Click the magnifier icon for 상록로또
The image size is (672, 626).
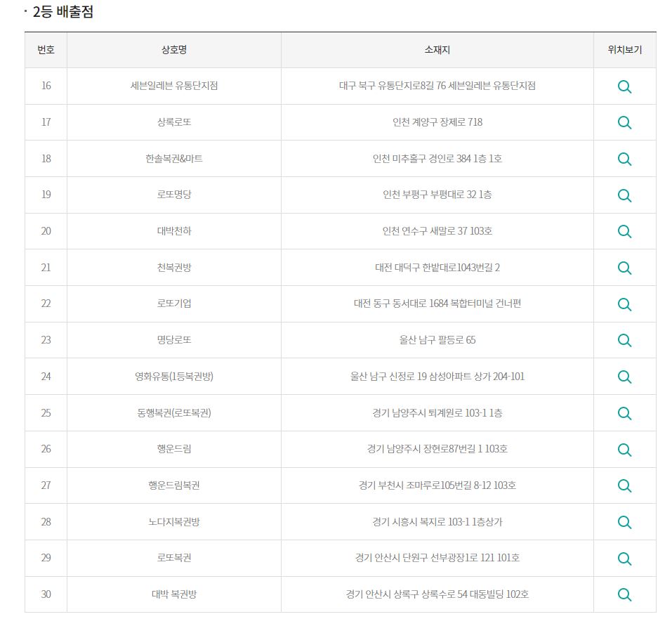point(624,123)
